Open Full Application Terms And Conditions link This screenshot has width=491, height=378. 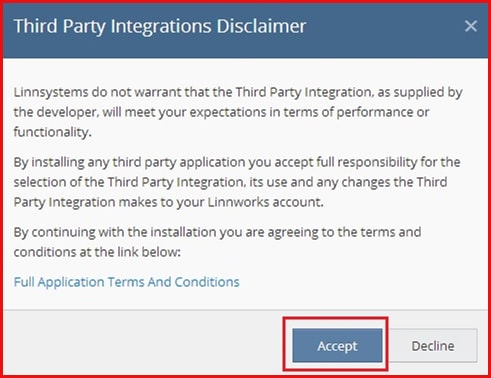click(127, 282)
